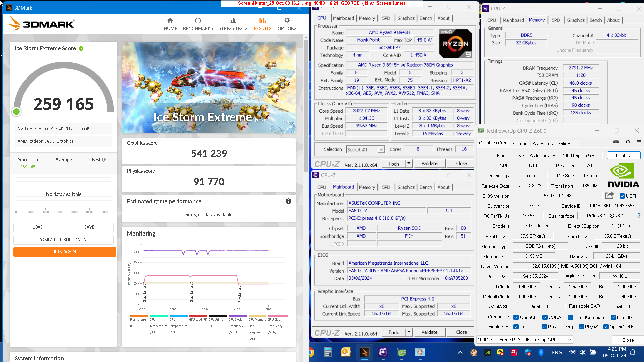Click the SAVE button in 3DMark
This screenshot has height=362, width=644.
pyautogui.click(x=89, y=227)
